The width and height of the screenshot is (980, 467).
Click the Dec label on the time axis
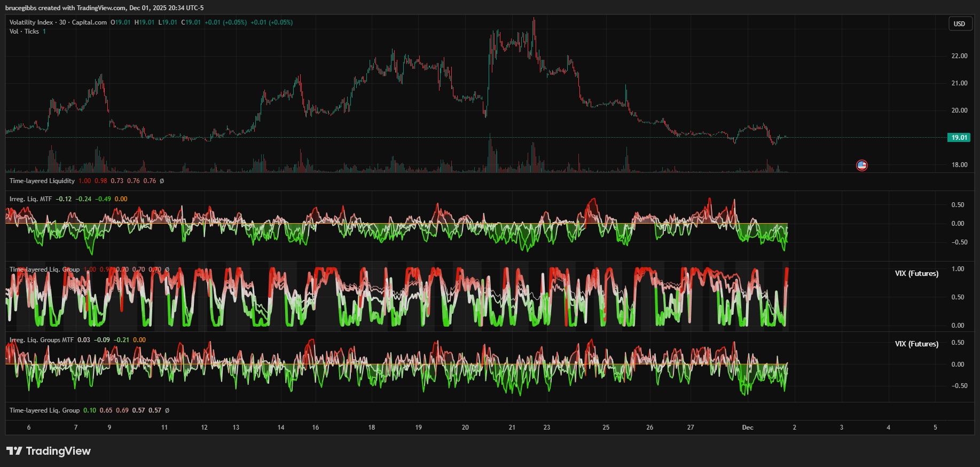pyautogui.click(x=748, y=428)
